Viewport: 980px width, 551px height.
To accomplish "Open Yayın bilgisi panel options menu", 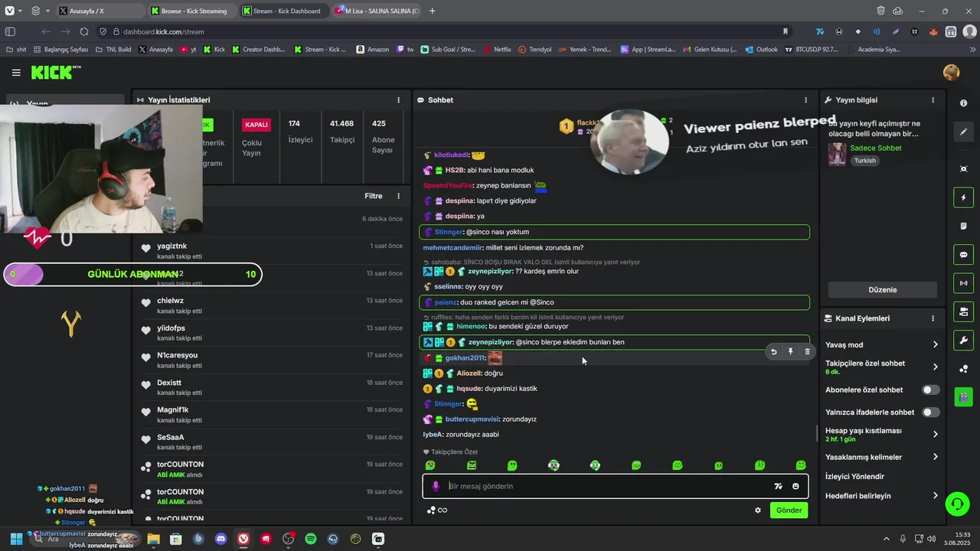I will [933, 100].
